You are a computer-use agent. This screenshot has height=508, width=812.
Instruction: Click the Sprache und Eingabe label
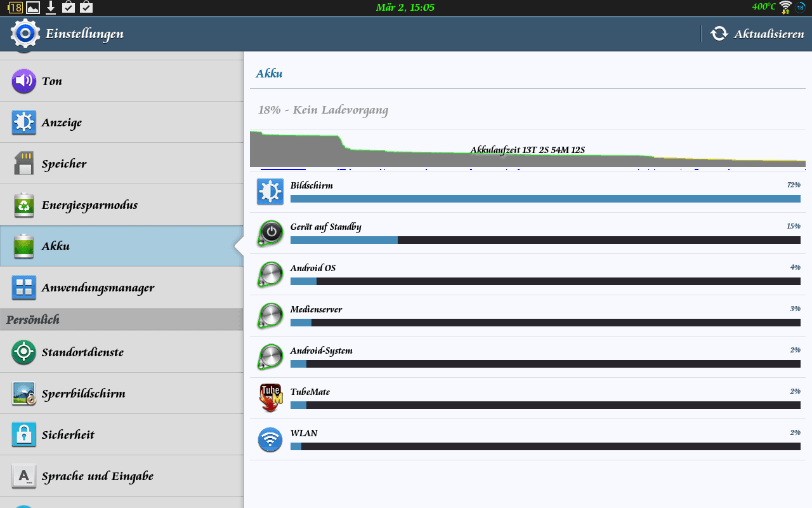click(98, 476)
